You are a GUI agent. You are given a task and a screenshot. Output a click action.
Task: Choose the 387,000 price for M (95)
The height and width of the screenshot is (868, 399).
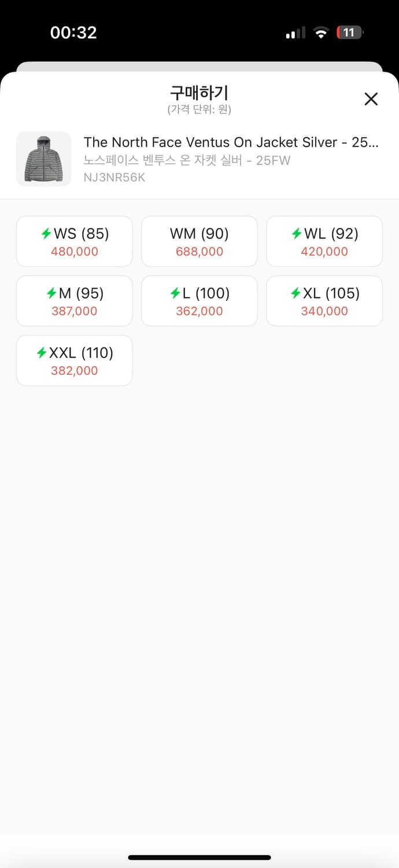point(75,311)
